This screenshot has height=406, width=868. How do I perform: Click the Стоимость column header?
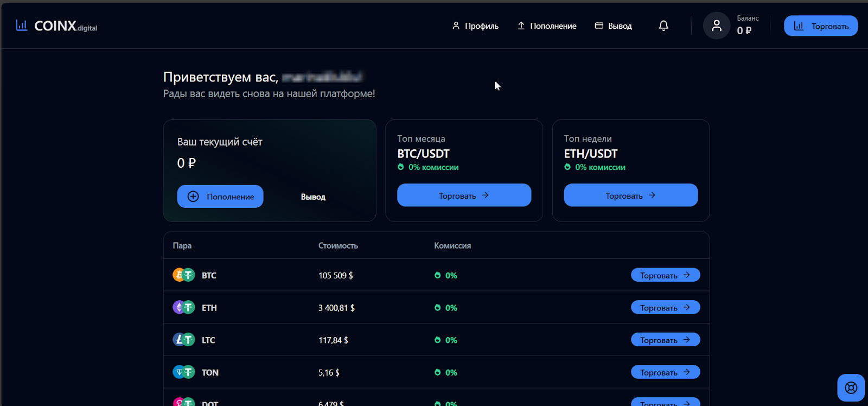[x=338, y=245]
